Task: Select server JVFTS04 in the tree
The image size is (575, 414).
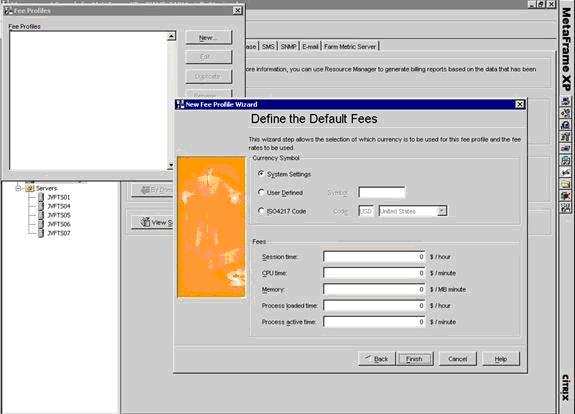Action: [x=59, y=206]
